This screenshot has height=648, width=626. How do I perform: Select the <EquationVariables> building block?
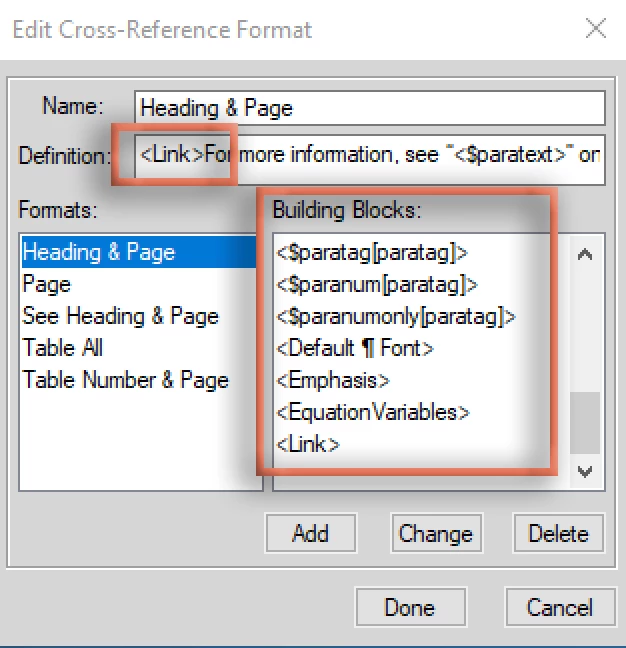click(373, 412)
